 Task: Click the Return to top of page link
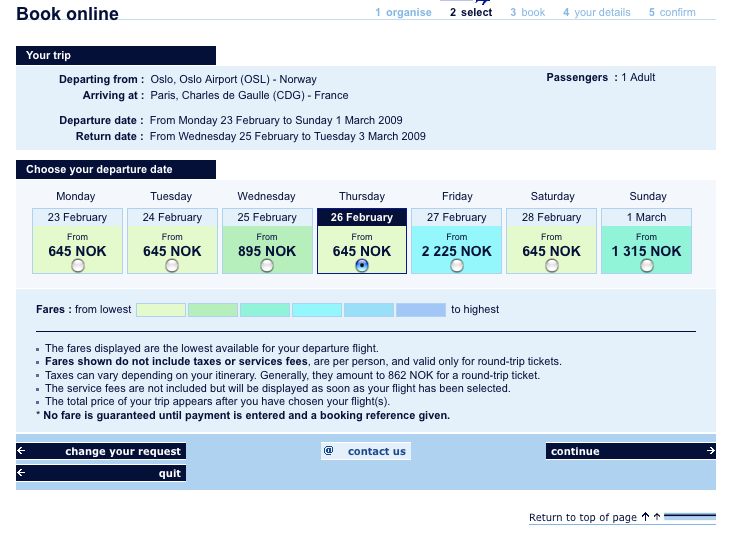point(583,517)
